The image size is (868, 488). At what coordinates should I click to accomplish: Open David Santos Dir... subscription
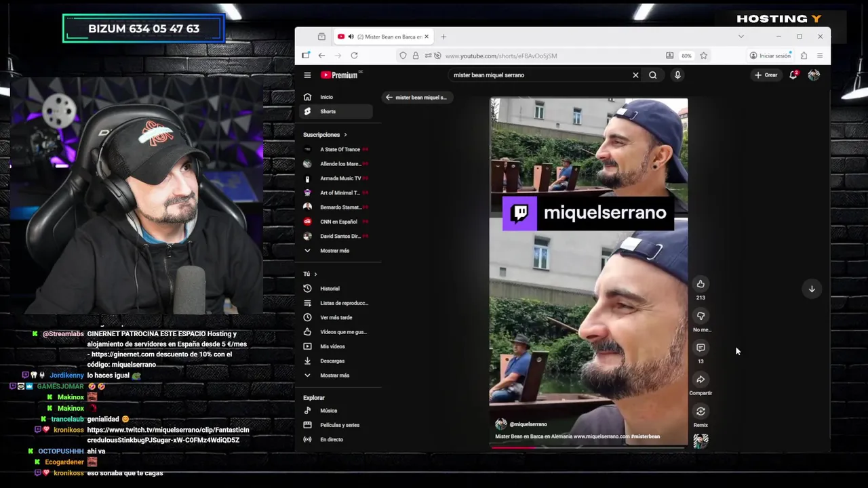pyautogui.click(x=336, y=236)
